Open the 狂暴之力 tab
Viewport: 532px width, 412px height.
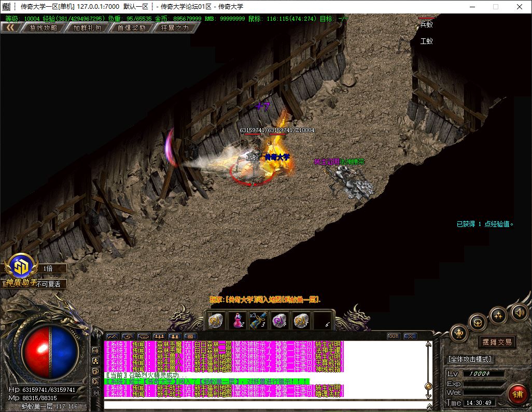pos(175,28)
